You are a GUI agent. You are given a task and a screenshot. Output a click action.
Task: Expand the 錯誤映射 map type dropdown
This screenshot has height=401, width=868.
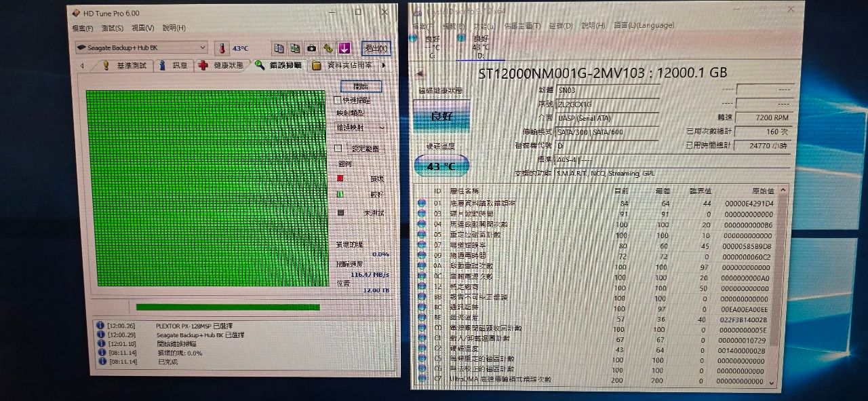(361, 127)
